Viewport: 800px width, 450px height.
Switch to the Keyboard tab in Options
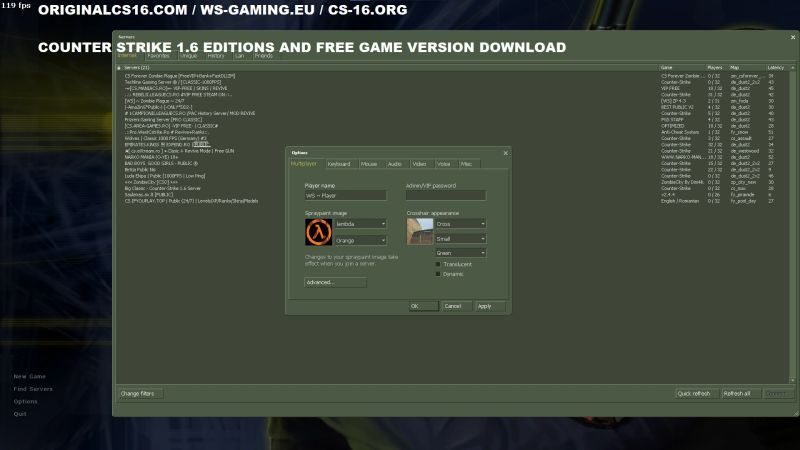(340, 164)
